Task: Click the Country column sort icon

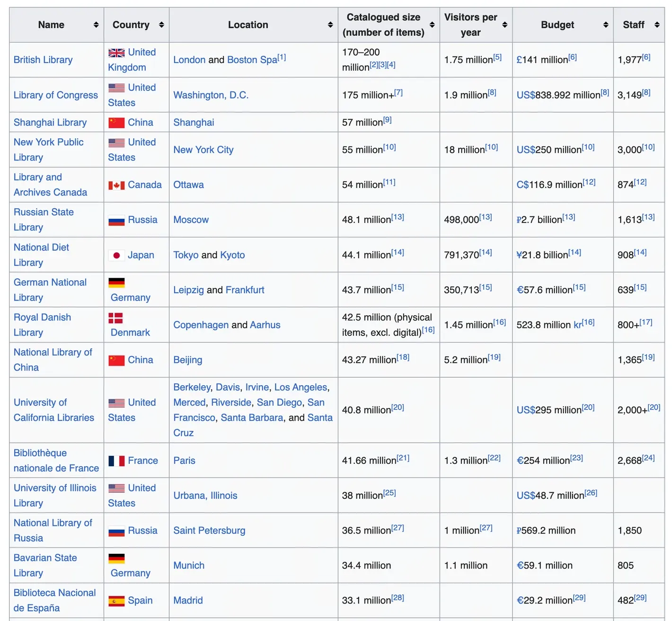Action: click(x=161, y=25)
